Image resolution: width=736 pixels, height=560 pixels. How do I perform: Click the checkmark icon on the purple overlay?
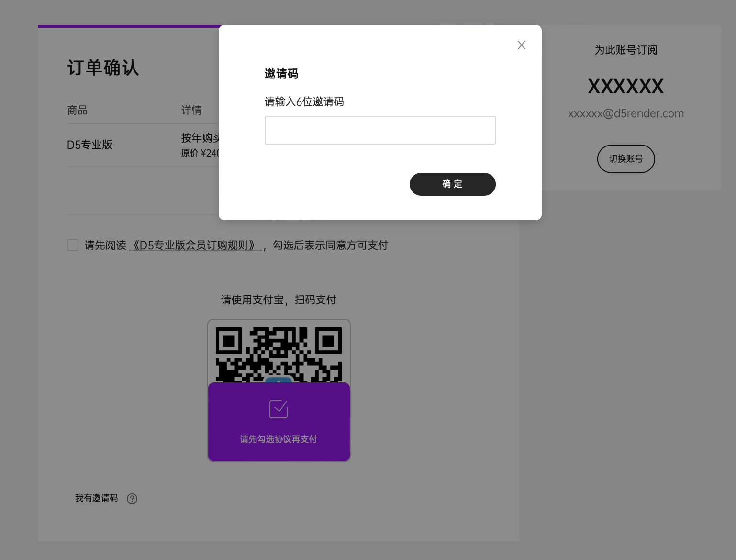tap(279, 409)
